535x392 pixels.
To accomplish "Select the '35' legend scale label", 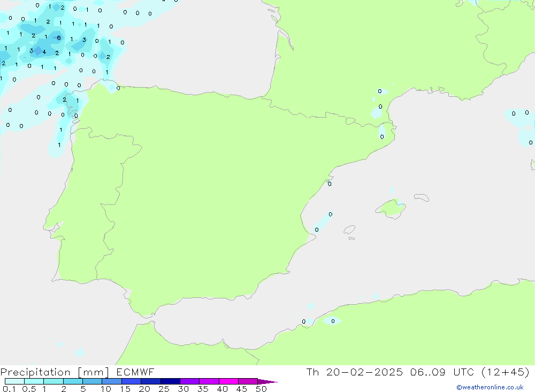I will (203, 389).
